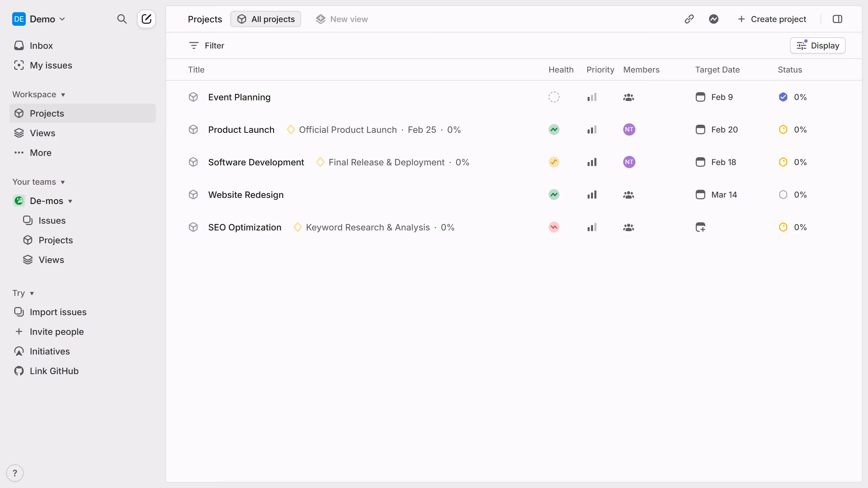Click the New view tab
Viewport: 868px width, 488px height.
341,19
